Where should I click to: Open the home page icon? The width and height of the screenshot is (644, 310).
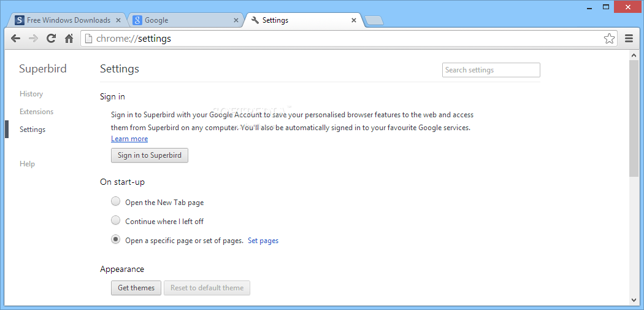tap(69, 39)
